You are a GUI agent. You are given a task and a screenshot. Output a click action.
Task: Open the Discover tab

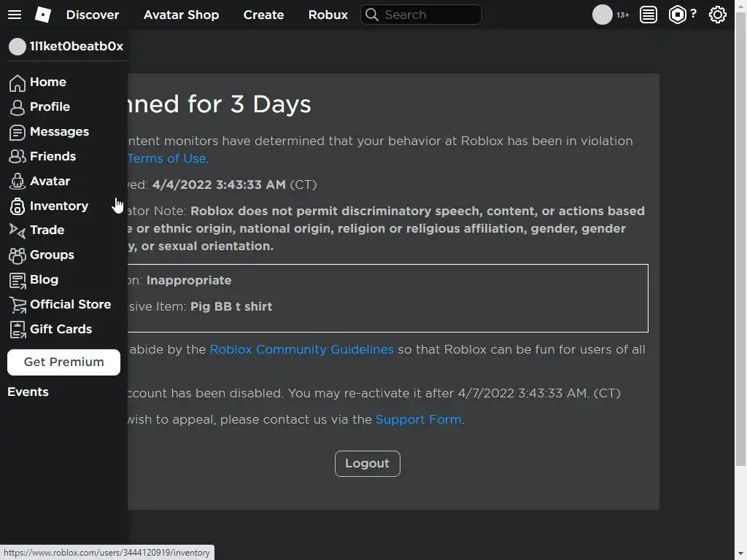(x=93, y=15)
